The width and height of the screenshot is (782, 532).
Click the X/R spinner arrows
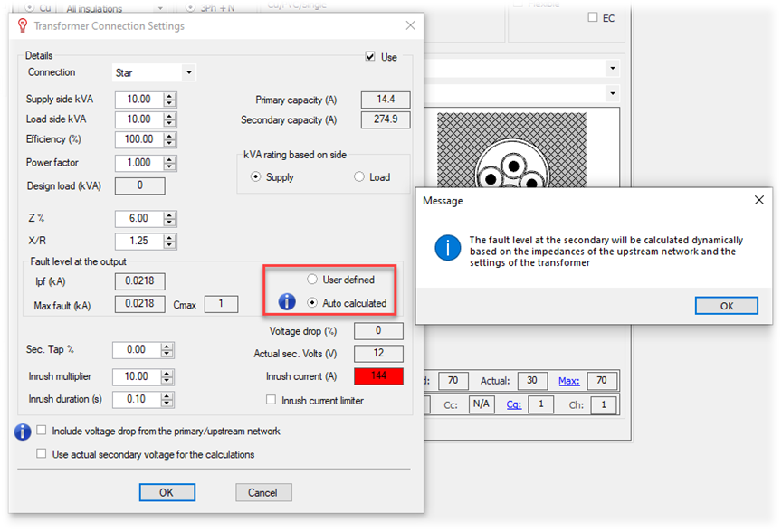click(170, 242)
